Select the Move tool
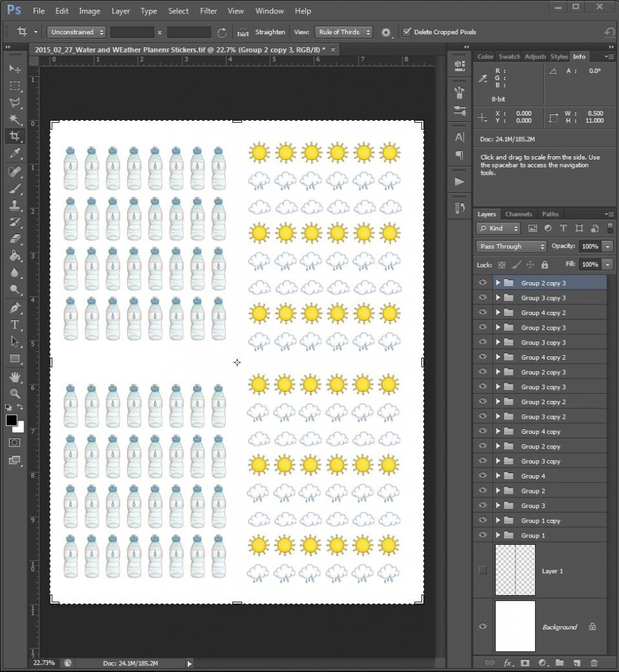This screenshot has width=619, height=672. click(15, 68)
